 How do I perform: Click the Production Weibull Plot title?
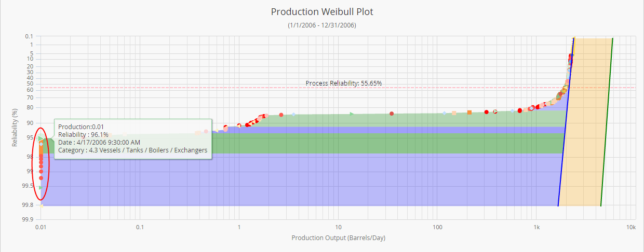point(322,11)
